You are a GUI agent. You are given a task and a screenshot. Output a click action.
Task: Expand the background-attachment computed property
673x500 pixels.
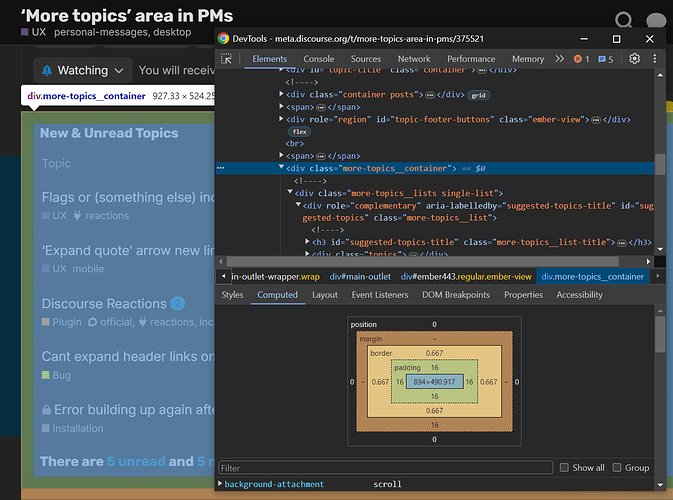[220, 484]
